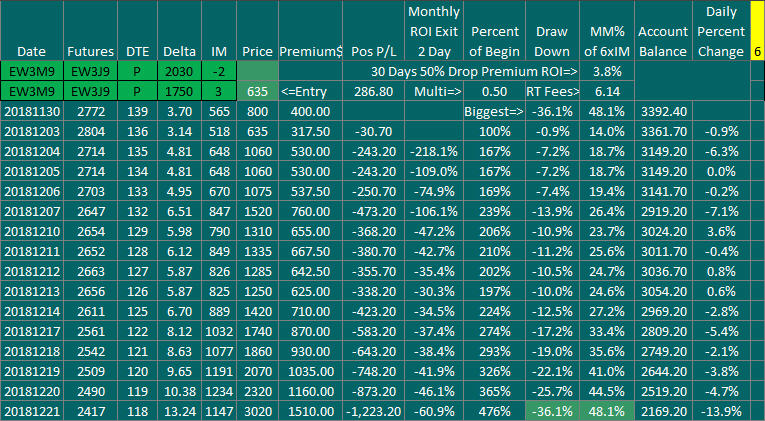Click the Percent of Begin 100% cell

tap(494, 131)
